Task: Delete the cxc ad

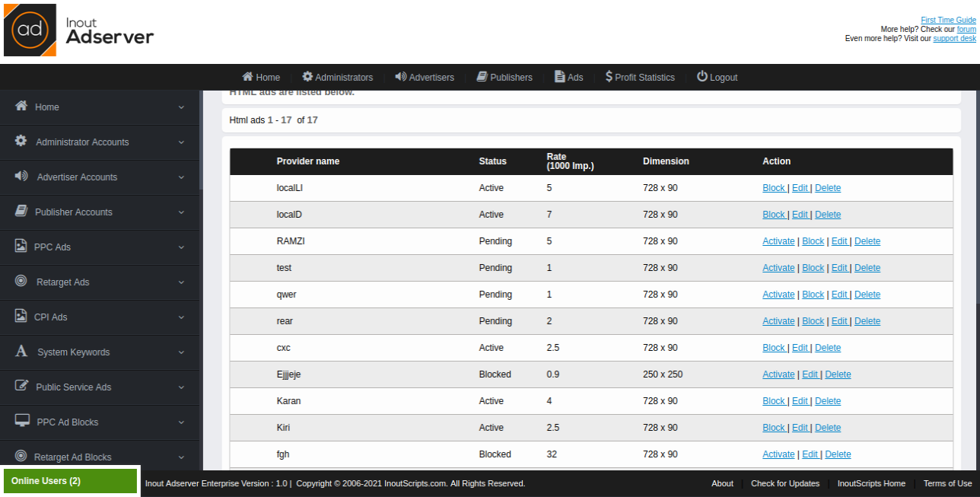Action: tap(828, 348)
